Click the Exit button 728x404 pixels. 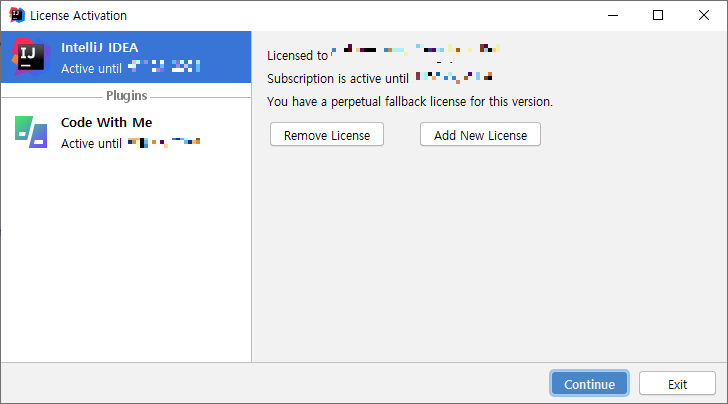coord(677,384)
